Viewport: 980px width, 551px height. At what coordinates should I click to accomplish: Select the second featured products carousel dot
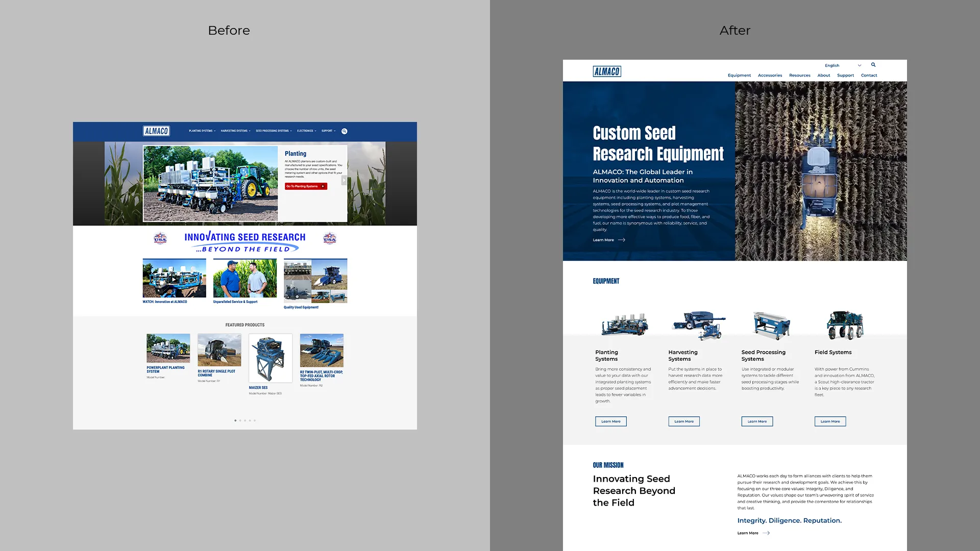click(240, 420)
